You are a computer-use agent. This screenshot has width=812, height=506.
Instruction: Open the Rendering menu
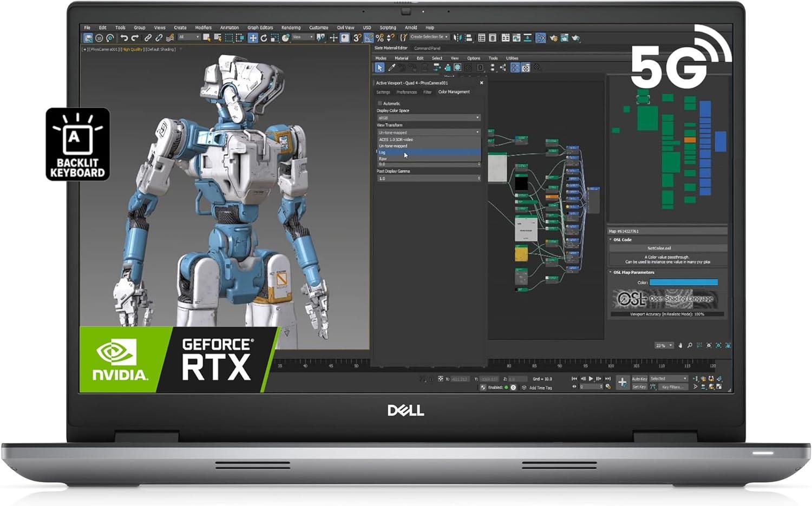coord(291,28)
